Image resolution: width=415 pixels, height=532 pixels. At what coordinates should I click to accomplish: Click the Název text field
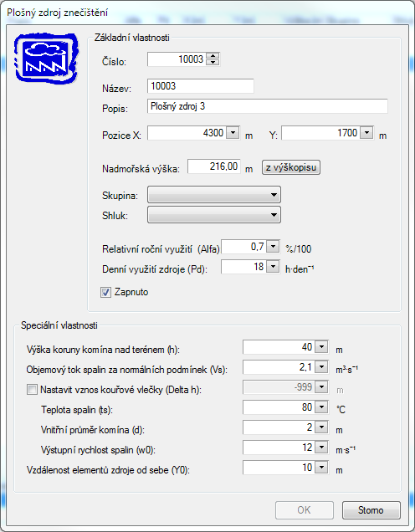201,86
